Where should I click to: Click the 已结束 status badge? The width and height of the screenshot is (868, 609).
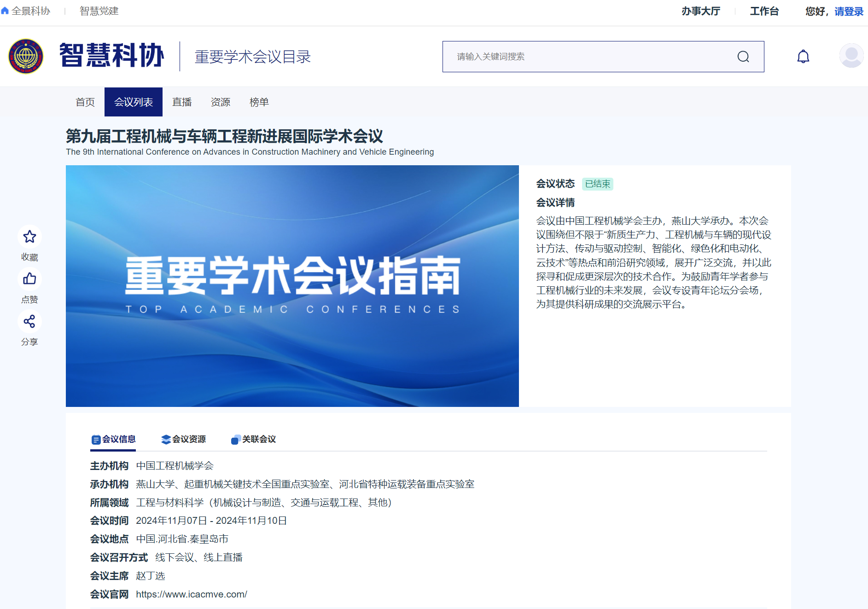(598, 184)
